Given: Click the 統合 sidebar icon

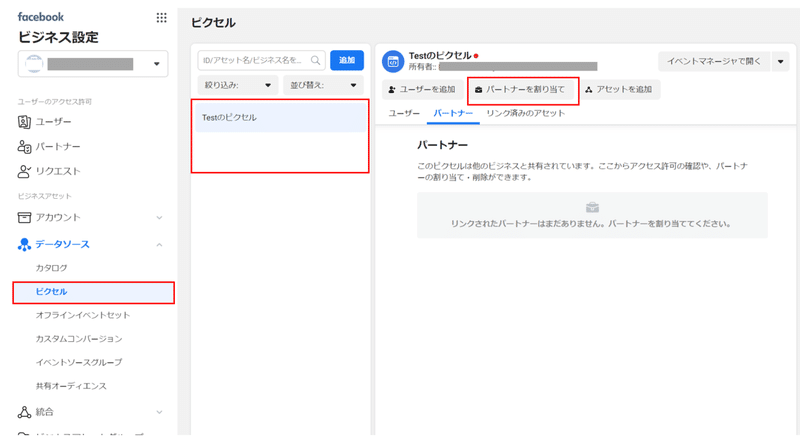Looking at the screenshot, I should (x=24, y=412).
